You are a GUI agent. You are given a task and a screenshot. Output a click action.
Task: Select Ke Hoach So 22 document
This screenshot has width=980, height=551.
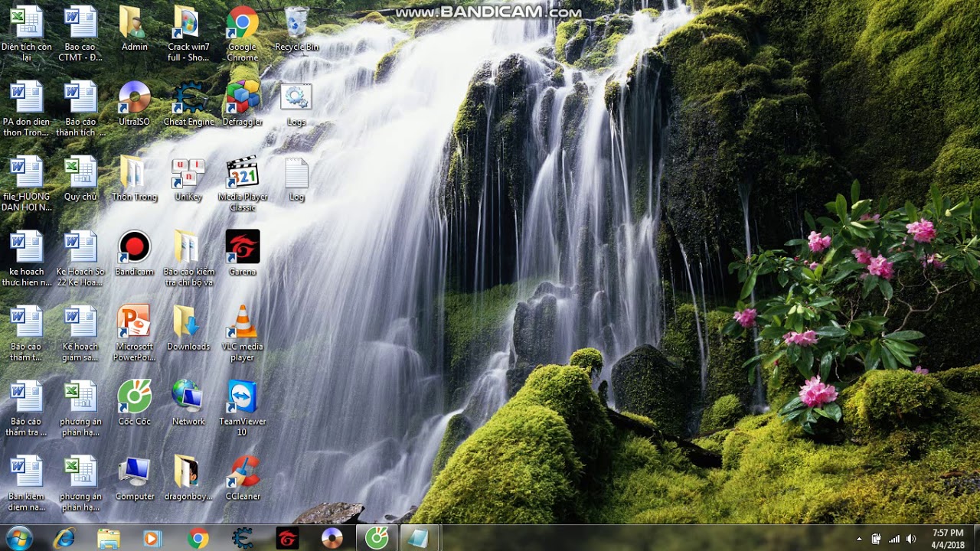(x=80, y=259)
